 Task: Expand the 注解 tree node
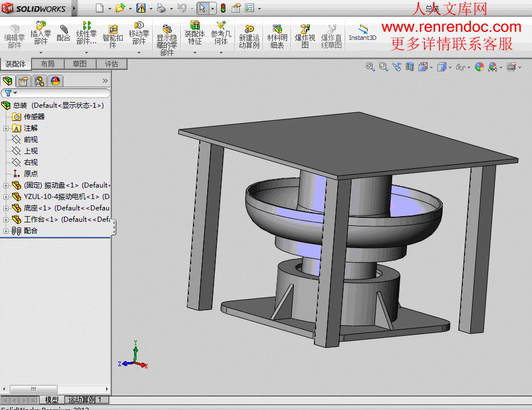pyautogui.click(x=6, y=128)
